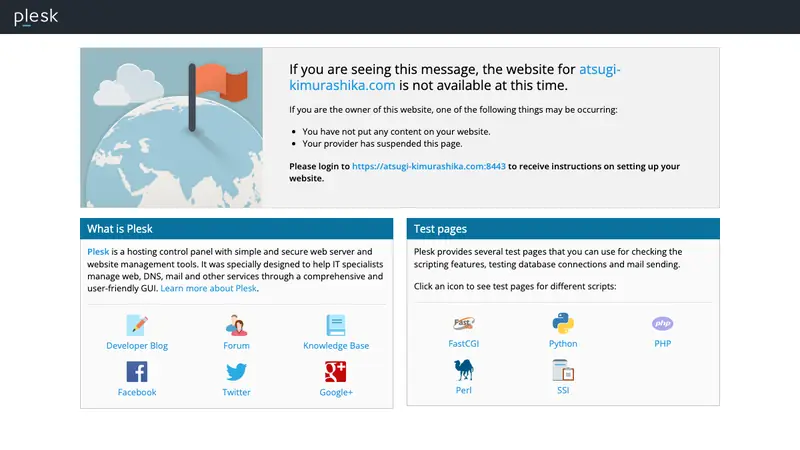Viewport: 800px width, 450px height.
Task: Click the SSI text link
Action: coord(563,390)
